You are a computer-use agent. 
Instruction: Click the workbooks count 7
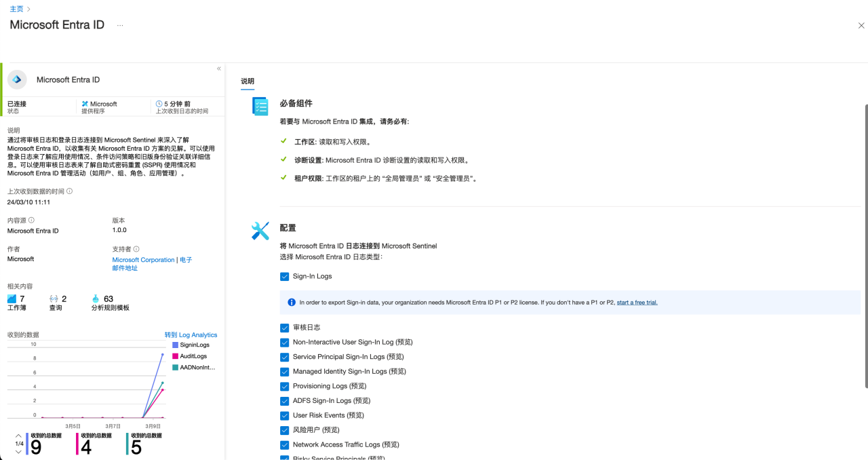22,299
